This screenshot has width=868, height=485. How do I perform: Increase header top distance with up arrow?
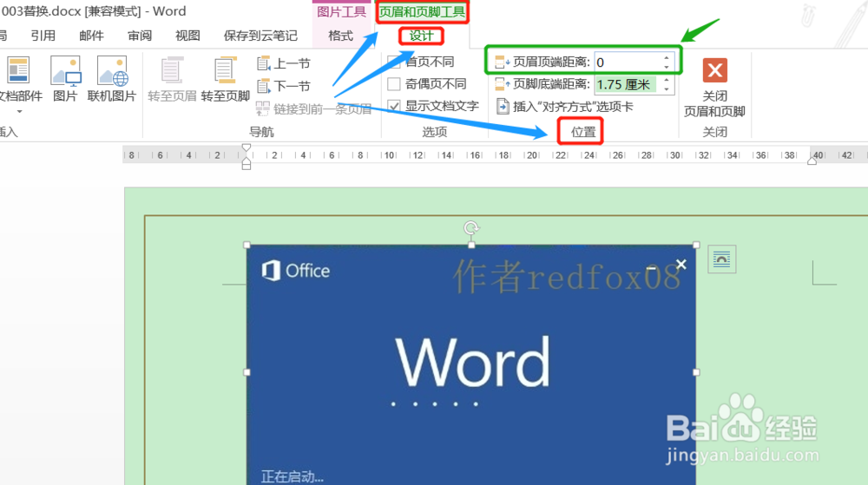667,57
